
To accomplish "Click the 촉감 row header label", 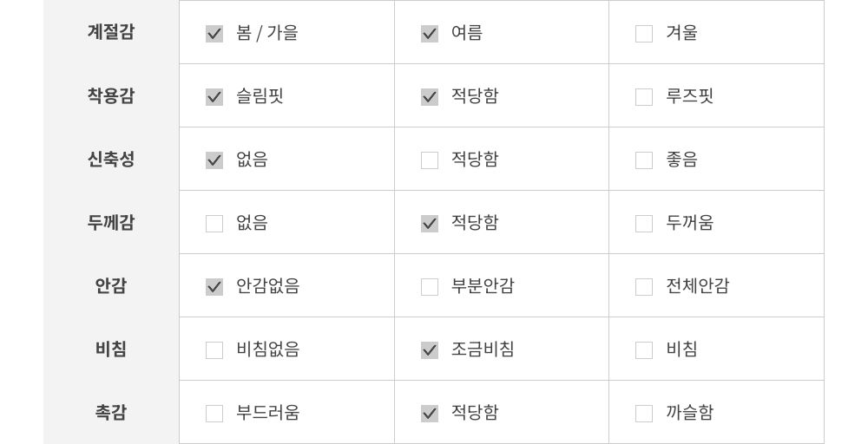I will pyautogui.click(x=111, y=413).
